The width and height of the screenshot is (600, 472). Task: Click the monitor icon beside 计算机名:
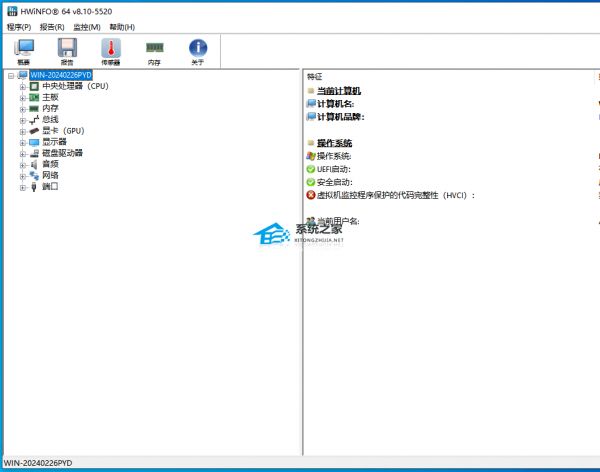pos(311,103)
